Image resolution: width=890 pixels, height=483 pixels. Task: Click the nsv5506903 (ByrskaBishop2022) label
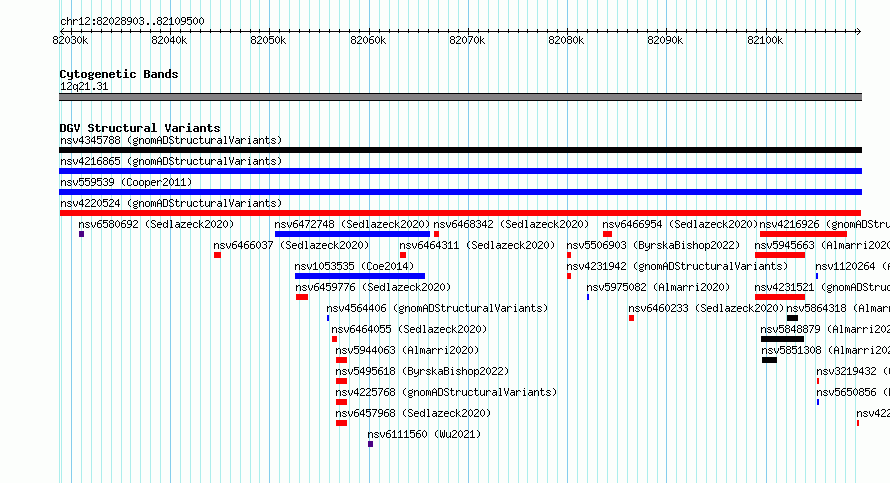tap(653, 245)
